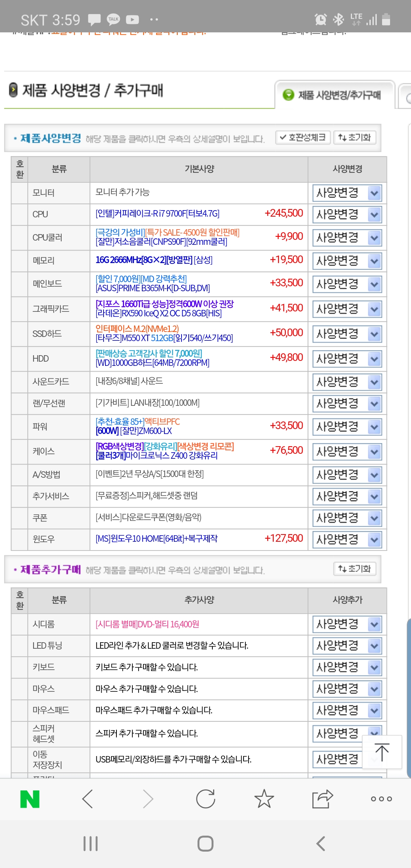Screen dimensions: 411x868
Task: Click the 호환성체크 compatibility check button
Action: point(303,137)
